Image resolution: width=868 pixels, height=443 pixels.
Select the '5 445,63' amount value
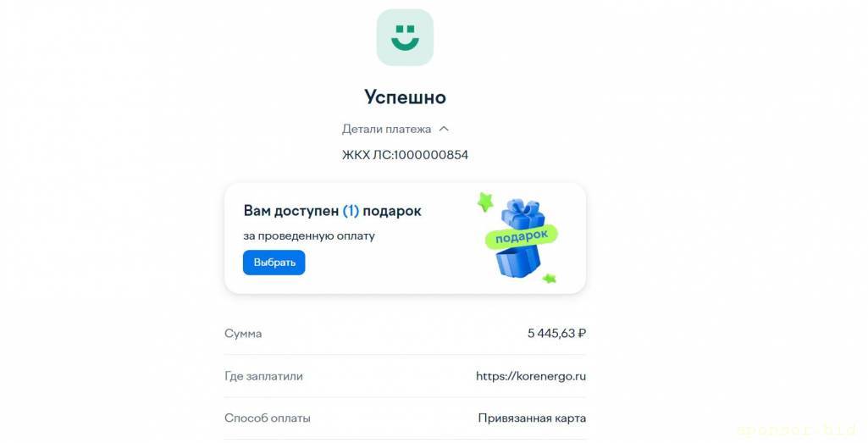click(x=551, y=334)
